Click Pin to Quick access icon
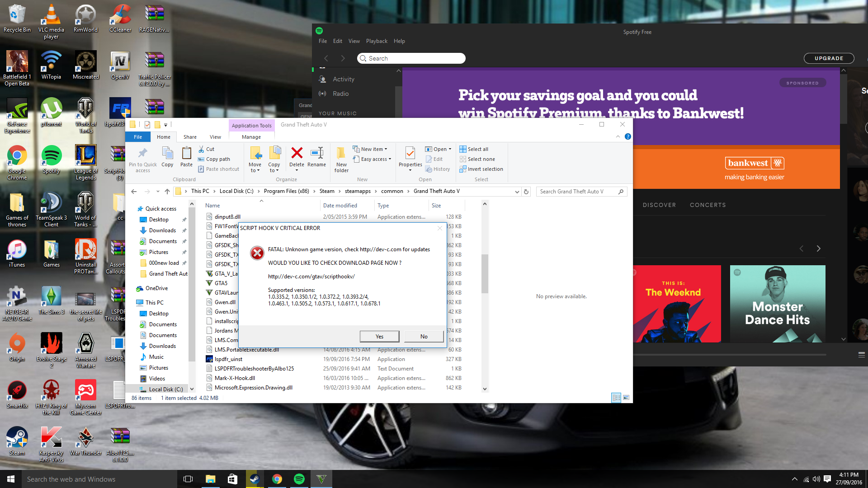 [142, 154]
